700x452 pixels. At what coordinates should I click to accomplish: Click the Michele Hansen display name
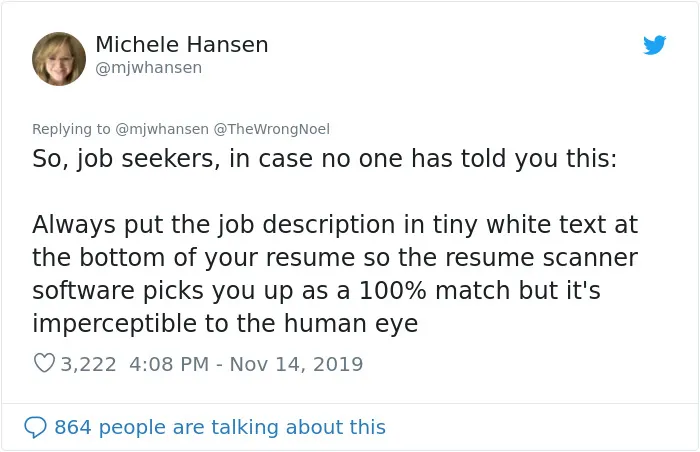(x=182, y=45)
